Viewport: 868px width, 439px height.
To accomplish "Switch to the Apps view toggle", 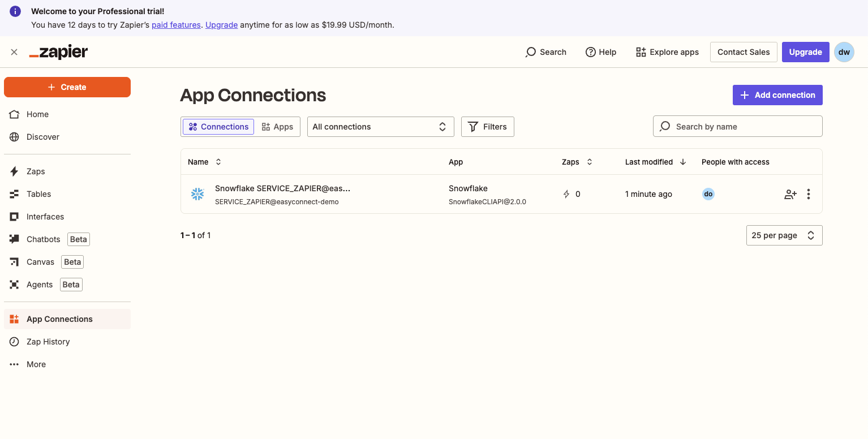I will (277, 127).
